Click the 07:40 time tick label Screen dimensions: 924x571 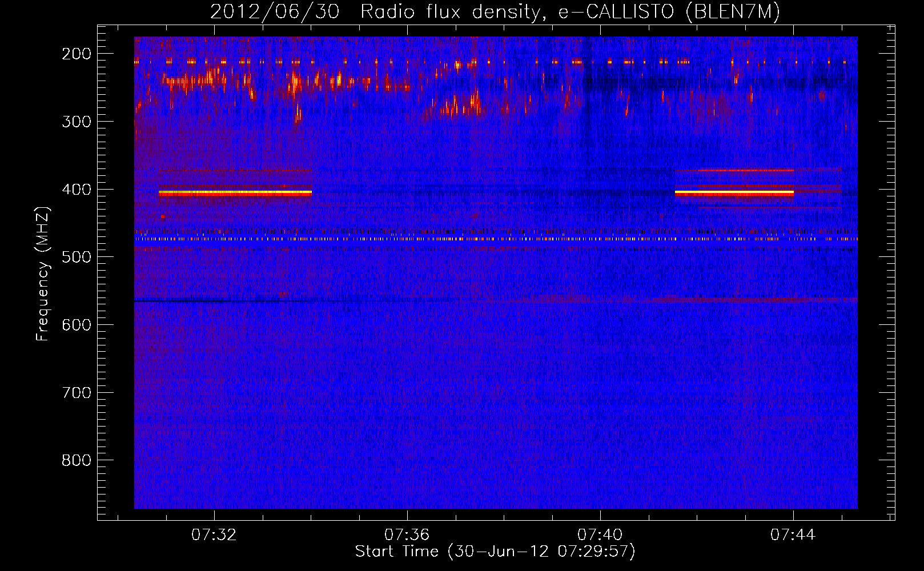click(600, 535)
